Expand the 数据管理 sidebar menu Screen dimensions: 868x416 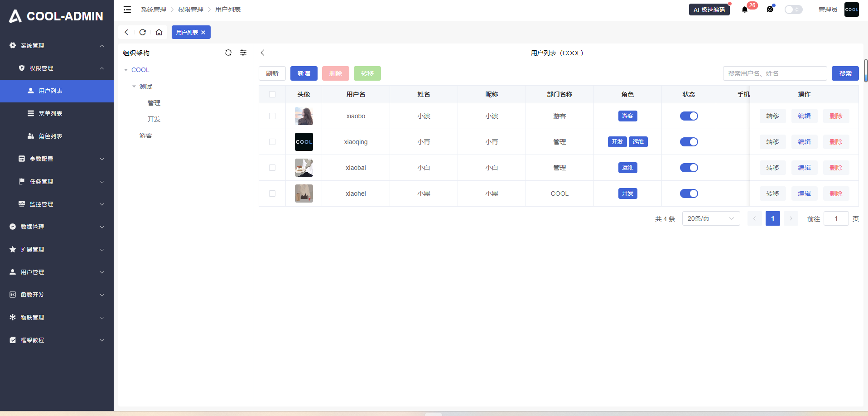[57, 227]
